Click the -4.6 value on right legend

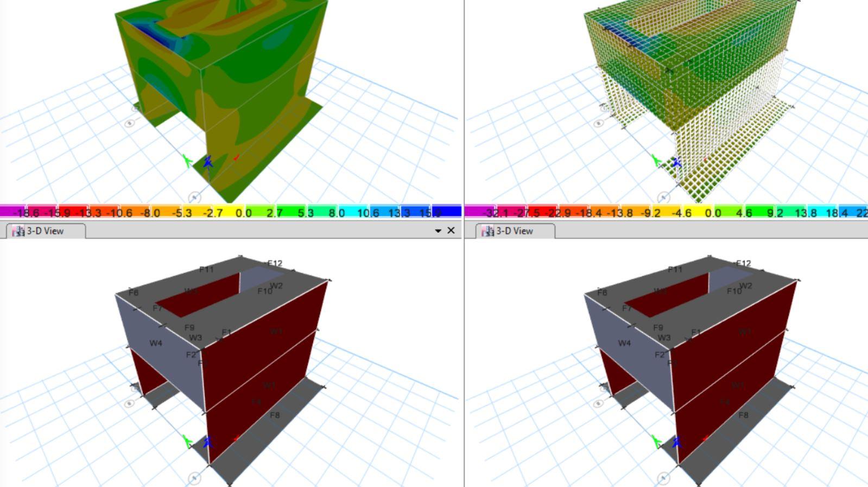tap(682, 213)
